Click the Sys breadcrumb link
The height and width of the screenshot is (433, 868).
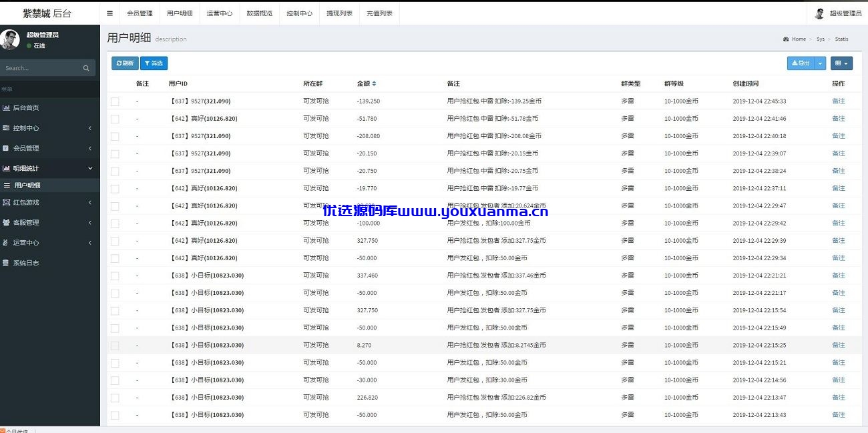tap(821, 39)
